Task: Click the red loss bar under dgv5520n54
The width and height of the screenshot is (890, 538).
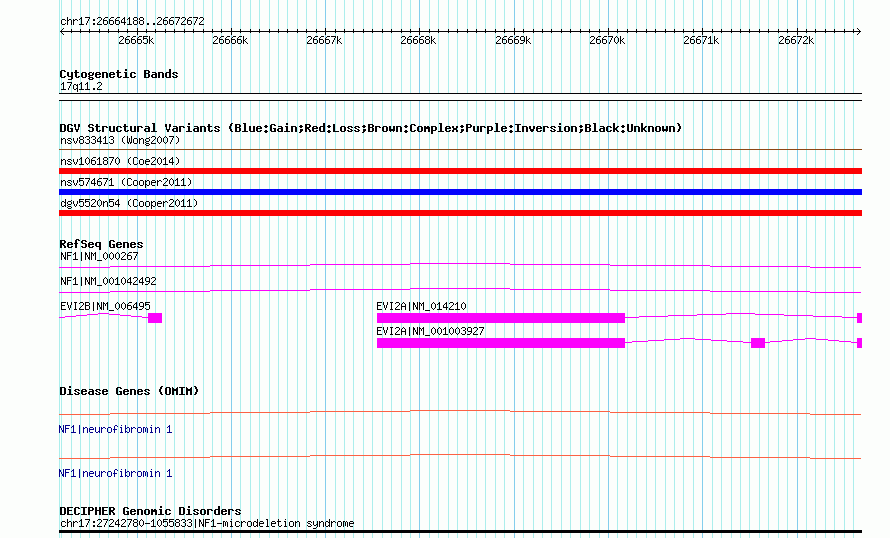Action: pyautogui.click(x=460, y=213)
